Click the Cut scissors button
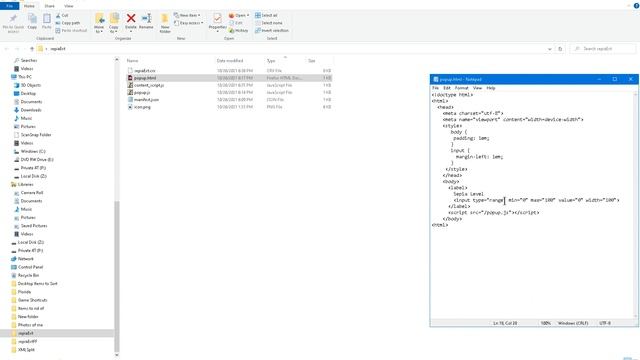This screenshot has height=360, width=640. click(x=62, y=16)
